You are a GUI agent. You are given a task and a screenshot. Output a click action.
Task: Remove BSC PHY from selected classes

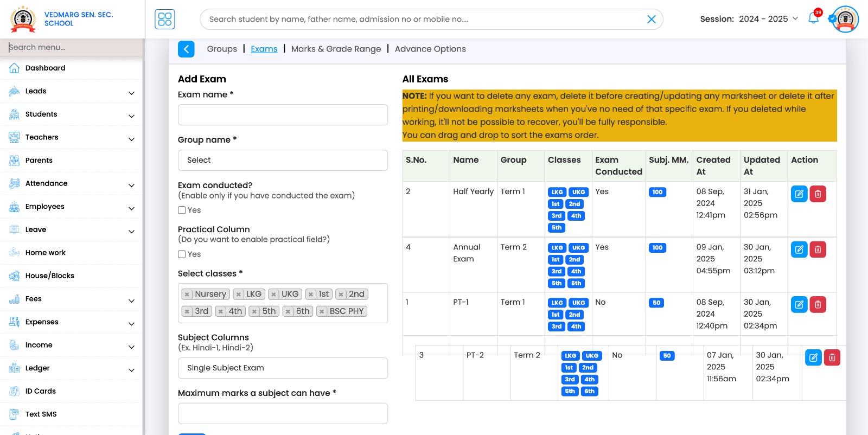tap(322, 311)
